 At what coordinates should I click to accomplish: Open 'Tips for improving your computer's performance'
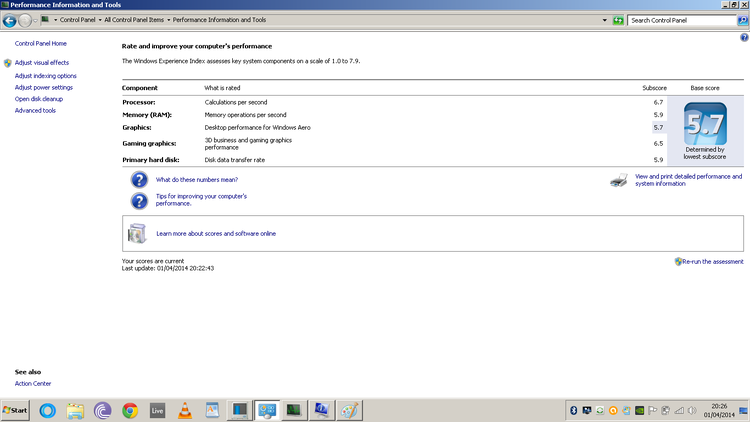click(x=201, y=200)
